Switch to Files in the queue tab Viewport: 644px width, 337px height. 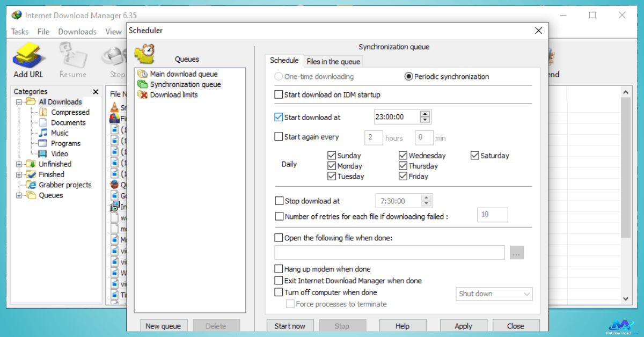(x=333, y=62)
